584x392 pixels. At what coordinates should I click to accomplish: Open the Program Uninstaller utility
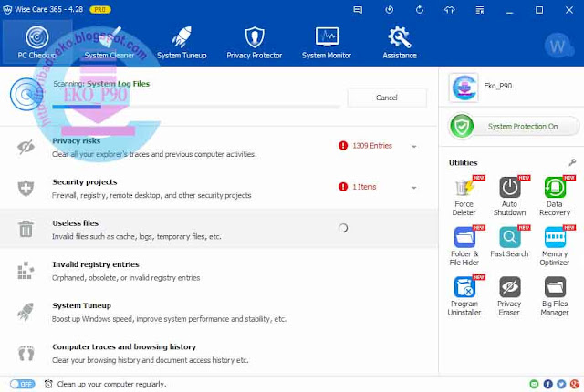[x=464, y=295]
